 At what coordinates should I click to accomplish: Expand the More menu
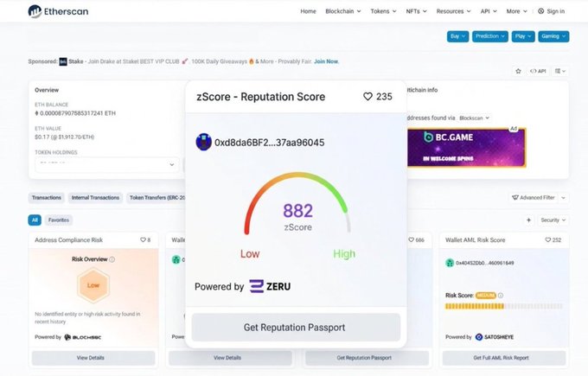516,11
